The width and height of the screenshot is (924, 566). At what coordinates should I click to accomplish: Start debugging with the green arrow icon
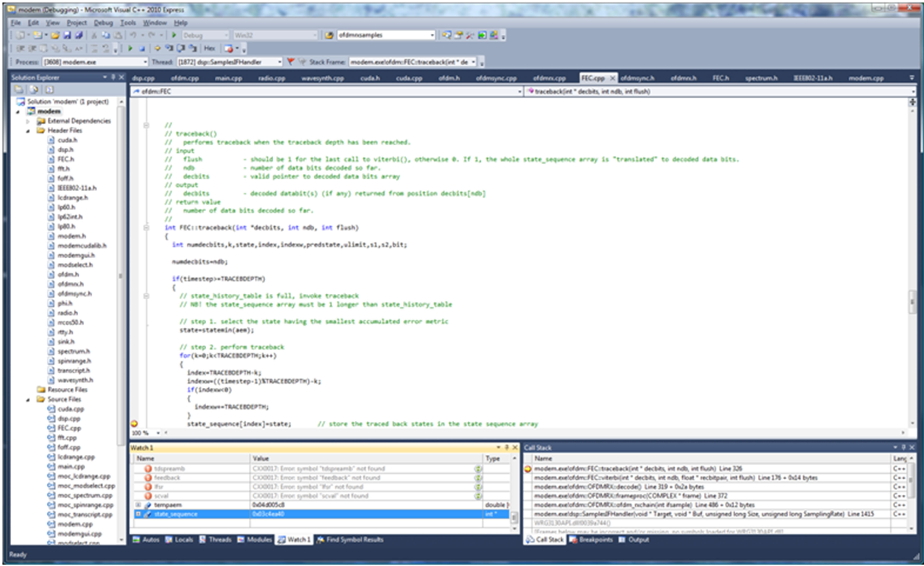[174, 36]
